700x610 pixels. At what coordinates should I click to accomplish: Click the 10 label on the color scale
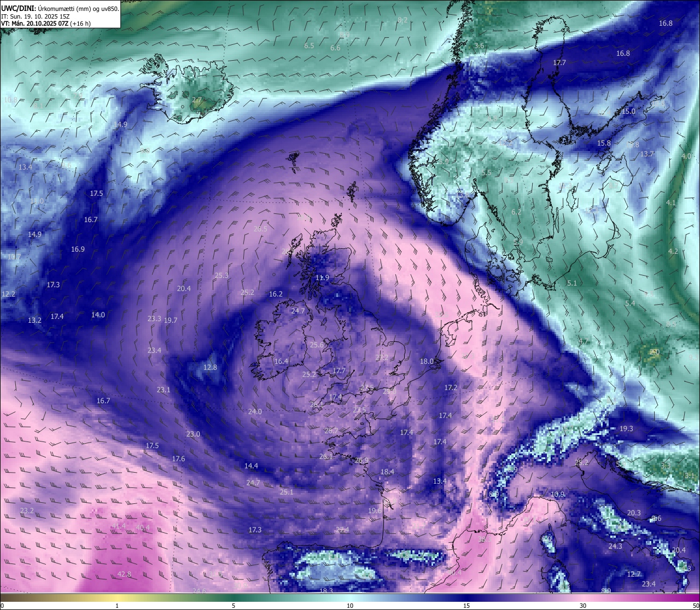point(350,606)
